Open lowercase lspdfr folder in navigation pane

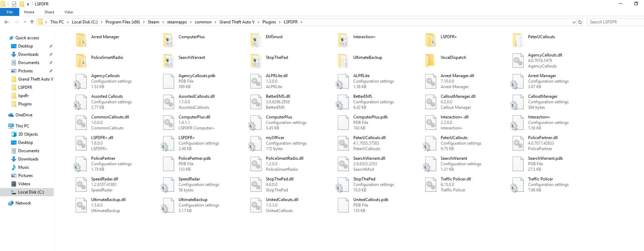coord(23,96)
